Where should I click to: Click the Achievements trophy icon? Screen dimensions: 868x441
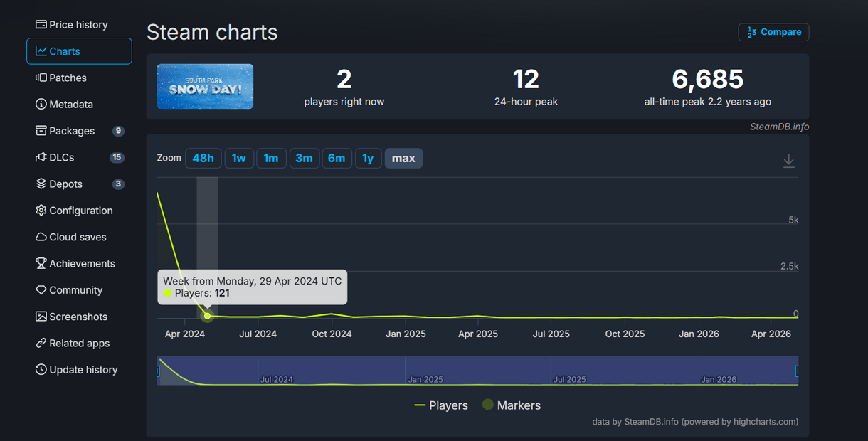[x=41, y=263]
